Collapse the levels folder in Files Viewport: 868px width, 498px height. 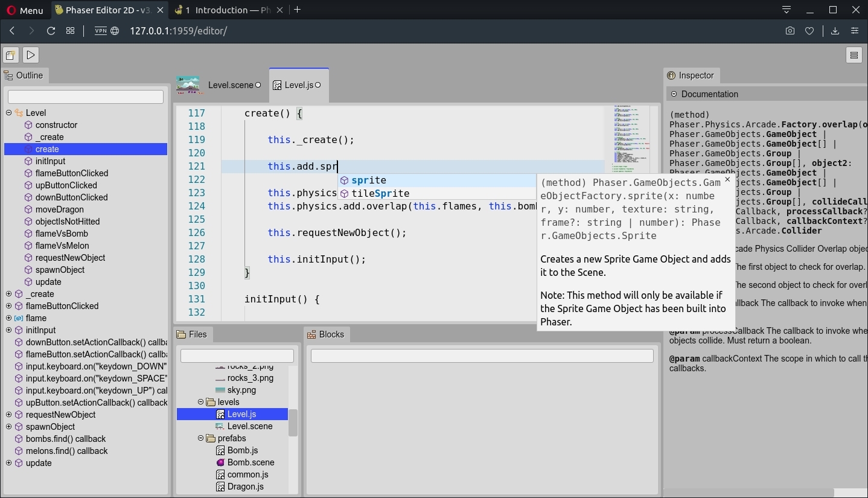click(x=200, y=402)
